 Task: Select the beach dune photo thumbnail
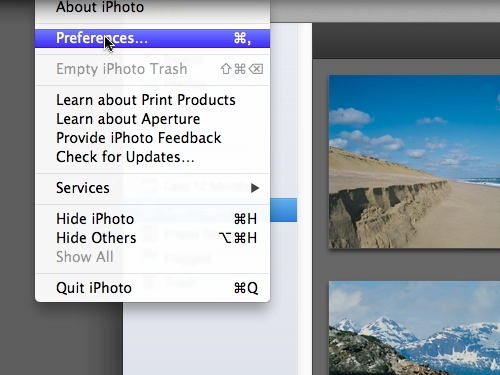click(414, 162)
